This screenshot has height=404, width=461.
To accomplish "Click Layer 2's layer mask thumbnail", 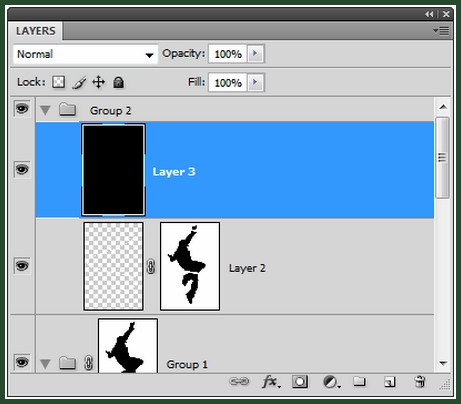I will coord(190,266).
